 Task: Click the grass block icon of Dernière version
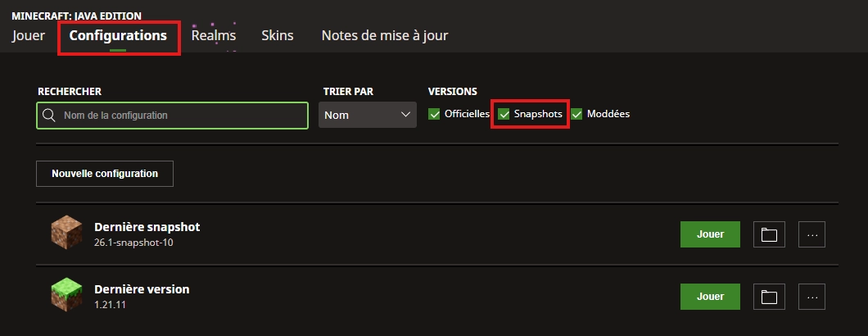pyautogui.click(x=66, y=296)
